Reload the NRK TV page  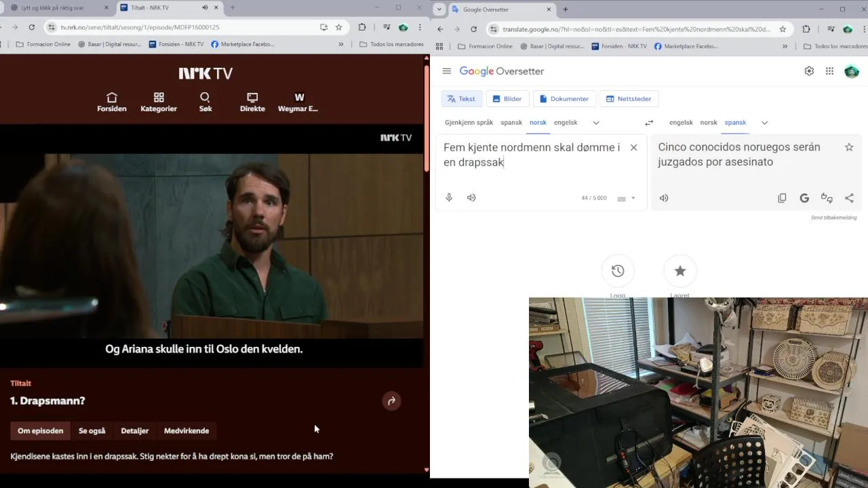coord(32,27)
